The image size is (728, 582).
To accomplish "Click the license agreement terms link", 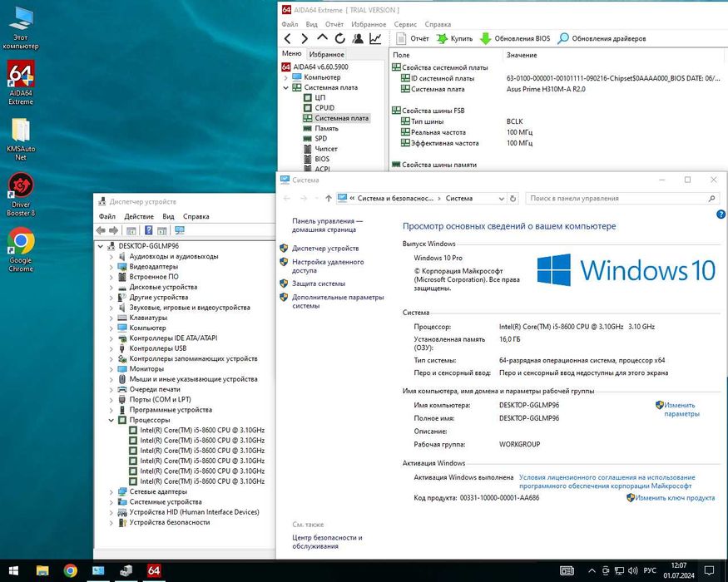I will pyautogui.click(x=607, y=481).
